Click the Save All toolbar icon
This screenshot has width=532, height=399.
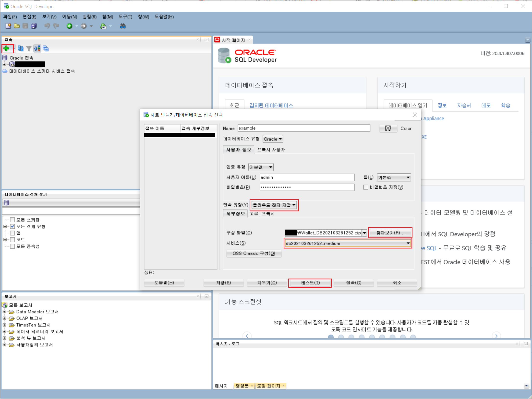pos(34,26)
